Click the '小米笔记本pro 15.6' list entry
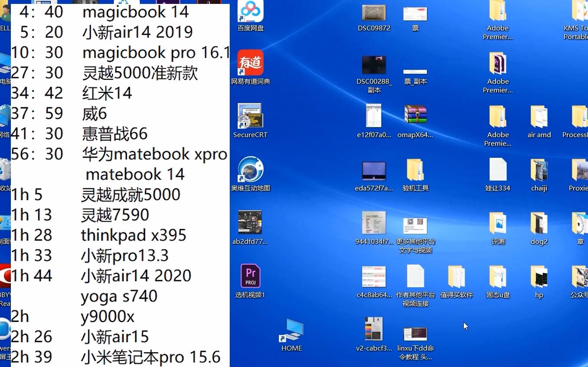The width and height of the screenshot is (588, 367). 151,357
